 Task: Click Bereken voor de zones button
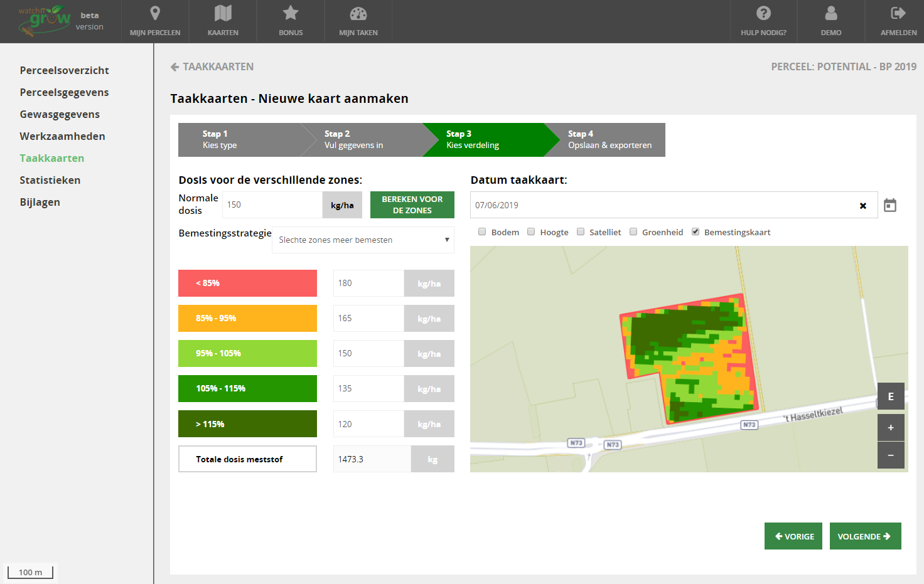412,205
